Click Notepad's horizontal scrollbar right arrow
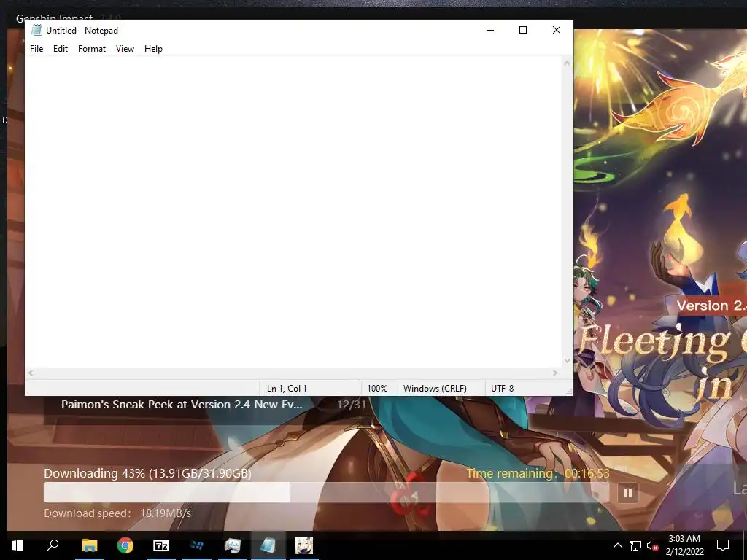This screenshot has height=560, width=747. (x=555, y=373)
